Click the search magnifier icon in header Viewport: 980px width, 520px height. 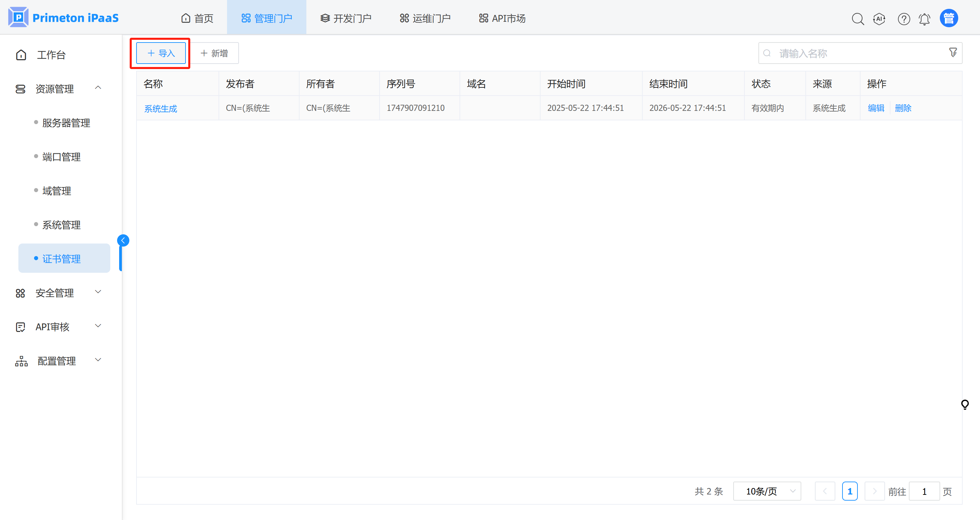pyautogui.click(x=857, y=19)
